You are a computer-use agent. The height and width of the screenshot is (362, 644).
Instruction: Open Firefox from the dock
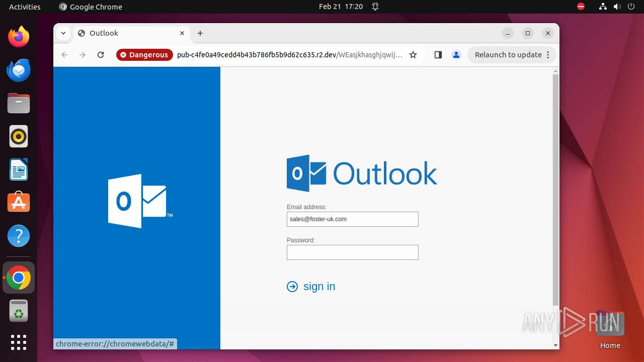tap(19, 37)
